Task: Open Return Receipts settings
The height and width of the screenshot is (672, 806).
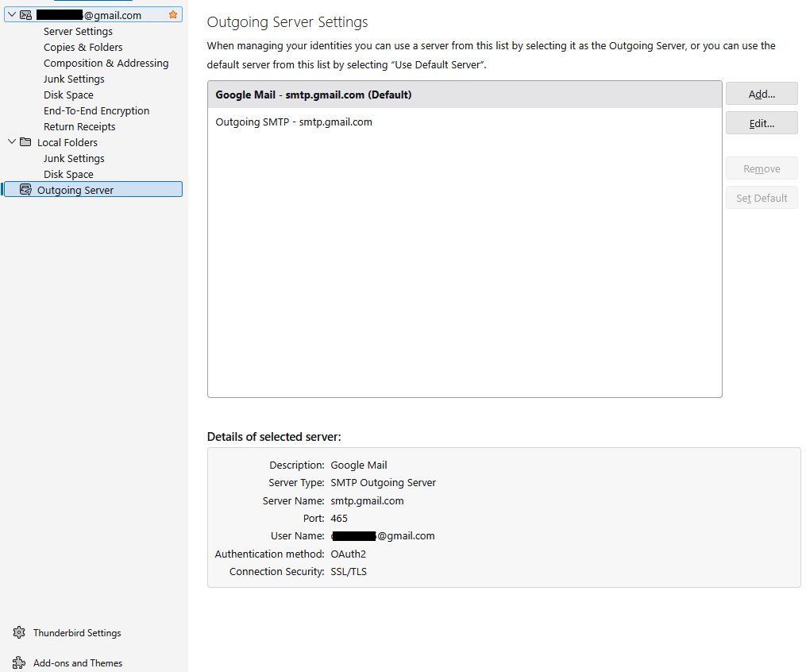Action: [79, 127]
